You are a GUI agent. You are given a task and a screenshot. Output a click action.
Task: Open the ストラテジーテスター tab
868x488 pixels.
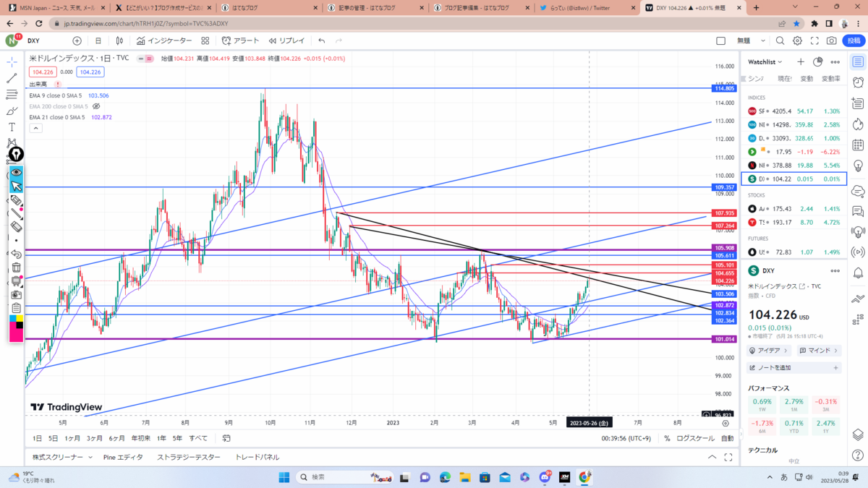point(189,458)
